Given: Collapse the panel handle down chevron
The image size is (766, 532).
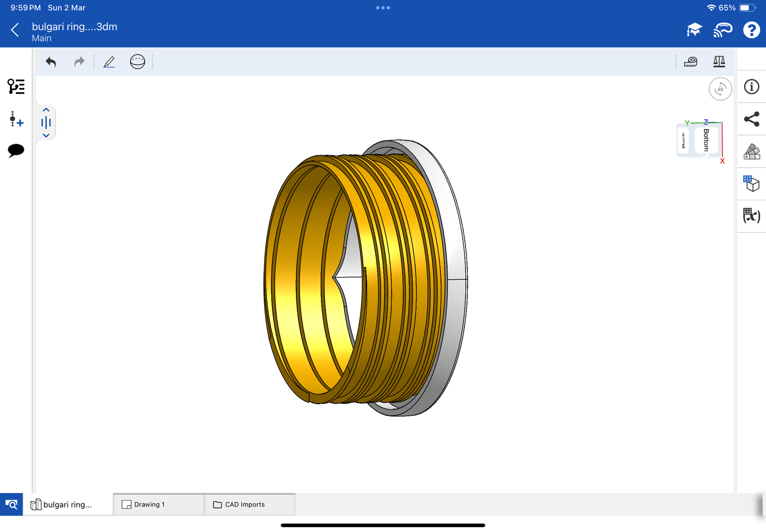Looking at the screenshot, I should click(46, 136).
